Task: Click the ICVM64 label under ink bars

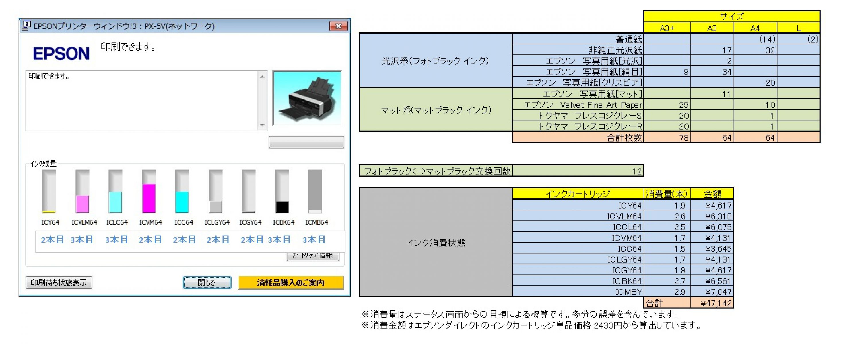Action: coord(150,222)
